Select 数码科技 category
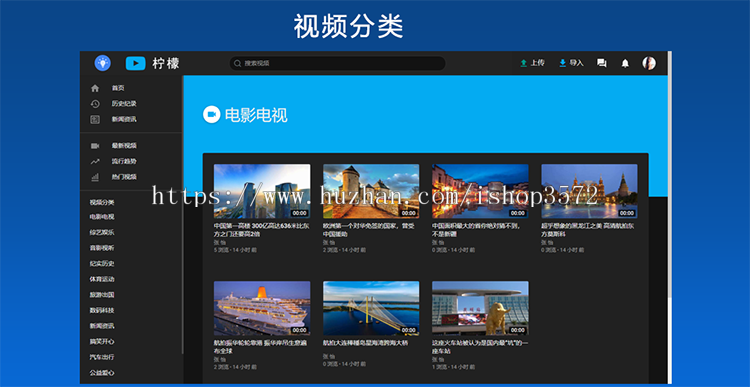Viewport: 750px width, 387px height. [x=102, y=310]
